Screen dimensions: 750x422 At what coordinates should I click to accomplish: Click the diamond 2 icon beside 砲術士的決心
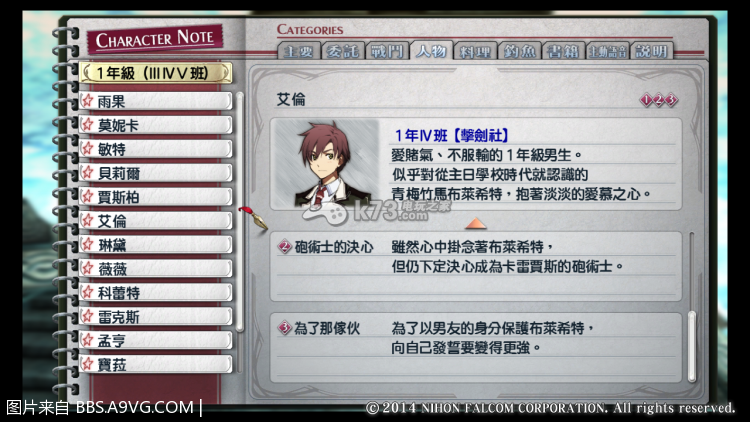285,247
